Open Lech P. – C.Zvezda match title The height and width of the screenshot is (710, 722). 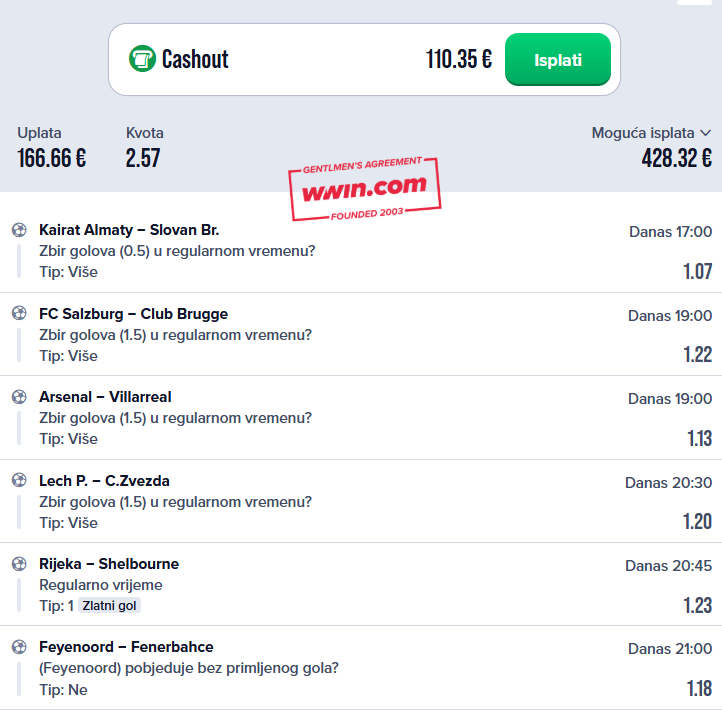104,481
